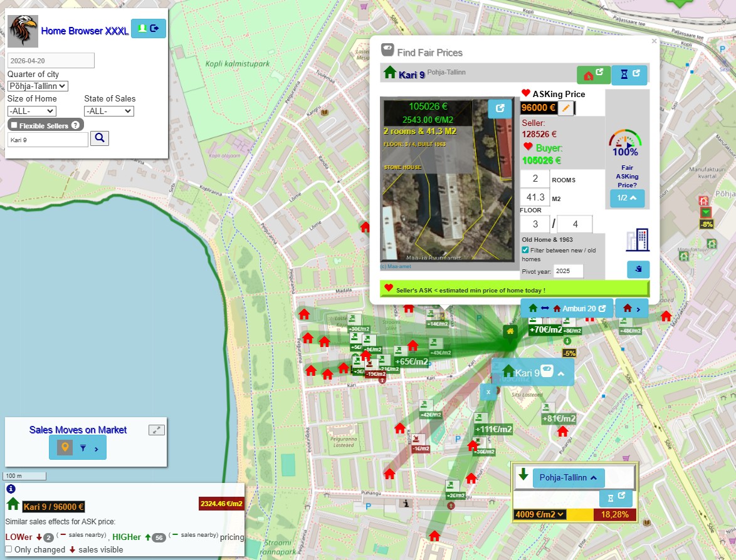Click the Amburi 20 comparison button
This screenshot has width=736, height=560.
[567, 308]
